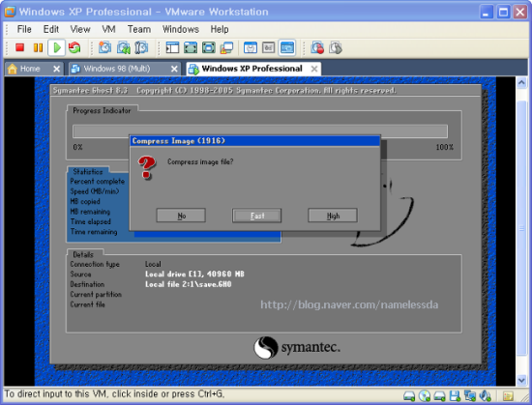Click the floppy disk status bar icon
The image size is (532, 405).
[x=455, y=396]
